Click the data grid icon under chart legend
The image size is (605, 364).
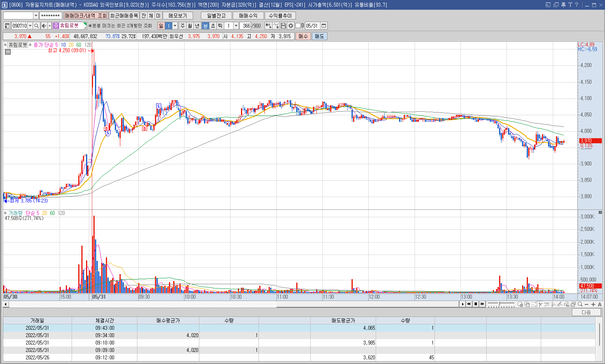point(7,52)
